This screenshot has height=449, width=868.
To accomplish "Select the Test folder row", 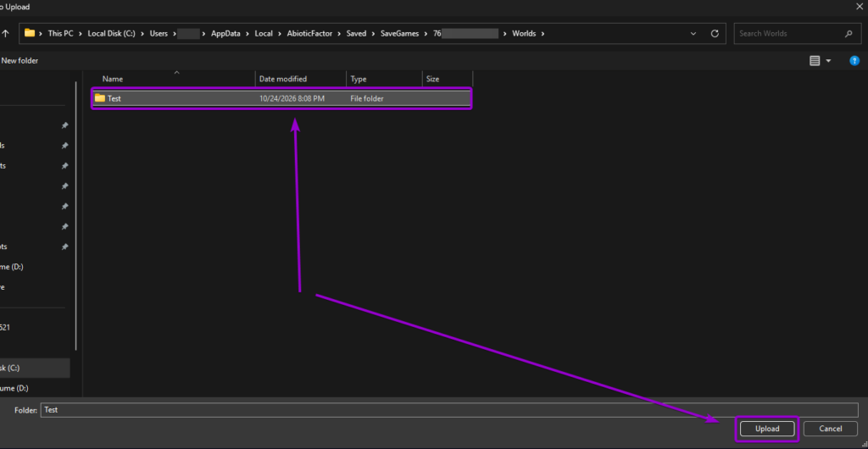I will [x=281, y=98].
